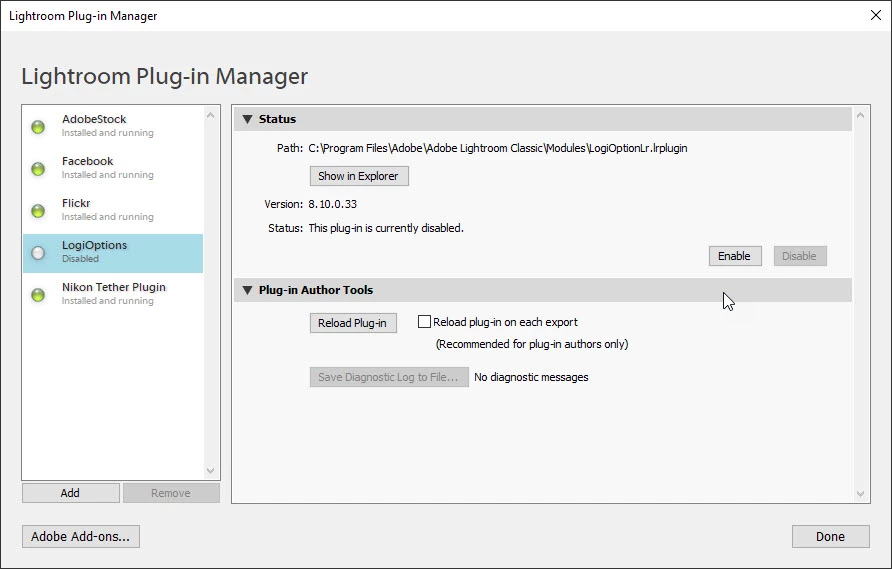Click plug-in list scroll down arrow
The image size is (892, 569).
coord(210,471)
